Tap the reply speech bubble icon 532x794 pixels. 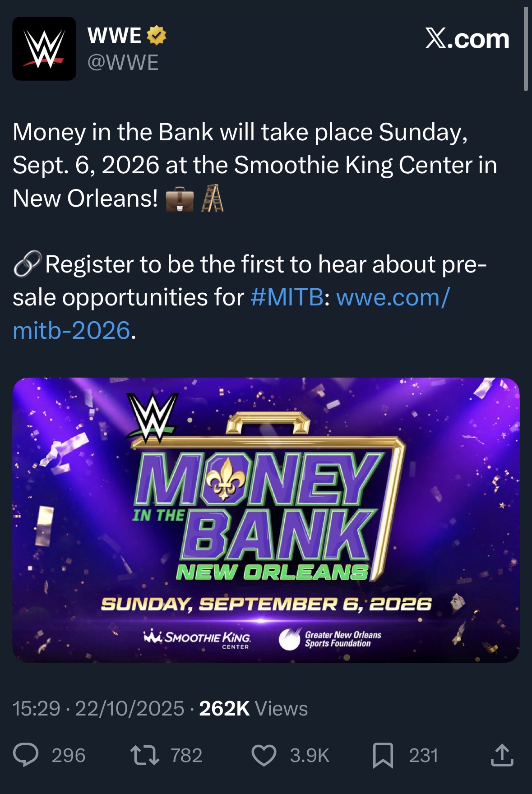pos(26,755)
